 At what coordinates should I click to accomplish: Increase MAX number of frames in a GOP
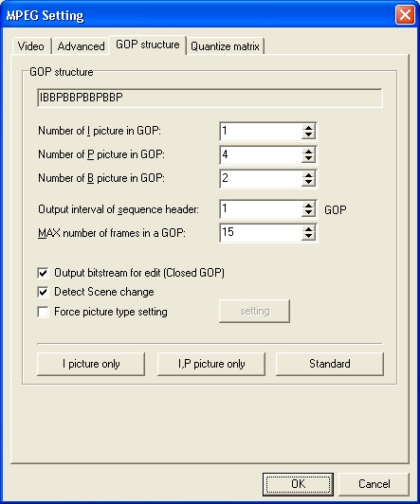click(308, 229)
